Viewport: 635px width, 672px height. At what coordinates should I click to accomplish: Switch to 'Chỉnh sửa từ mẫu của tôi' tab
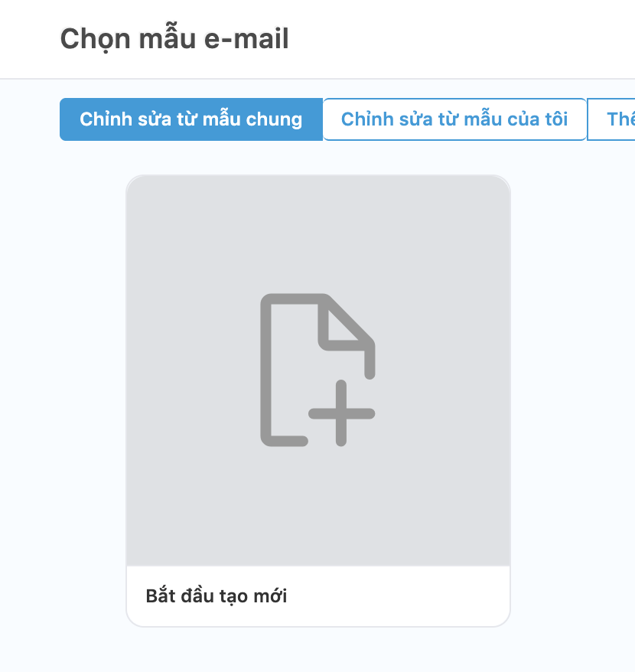pos(454,119)
